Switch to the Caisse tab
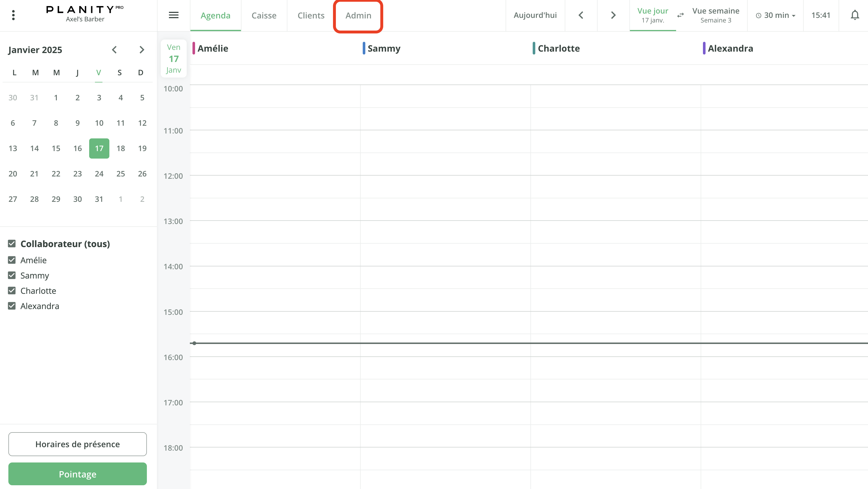868x489 pixels. pos(264,15)
